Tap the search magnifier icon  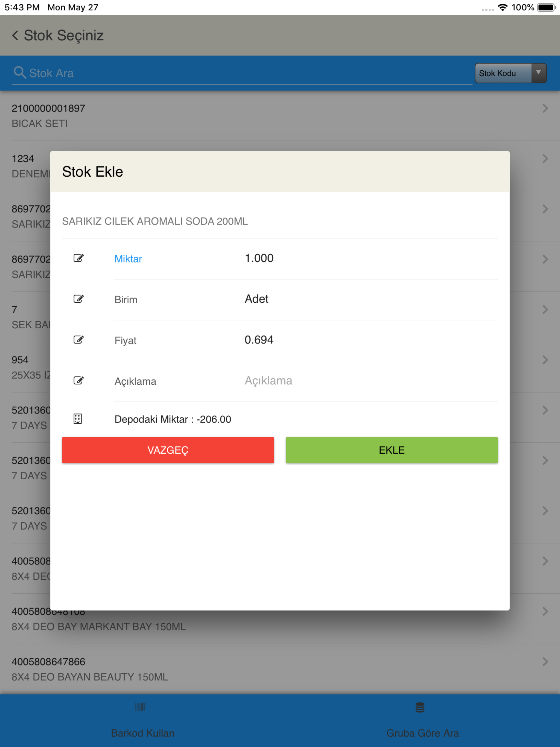[20, 72]
